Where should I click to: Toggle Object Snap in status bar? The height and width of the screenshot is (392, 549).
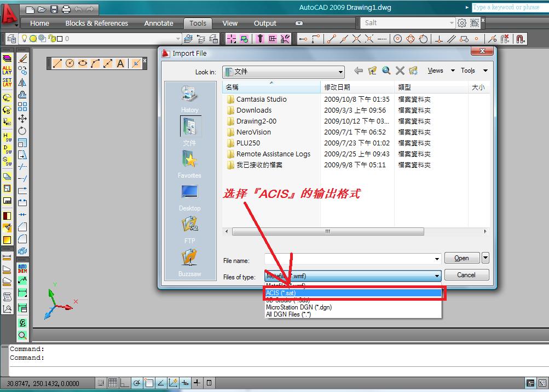(x=149, y=383)
